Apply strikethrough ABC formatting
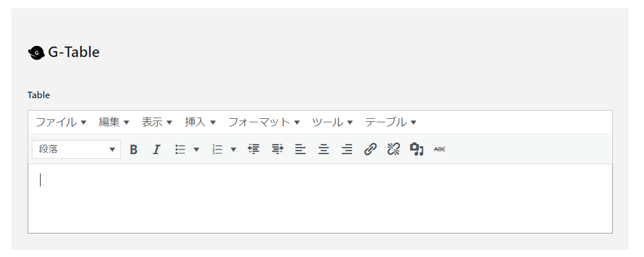 click(439, 149)
